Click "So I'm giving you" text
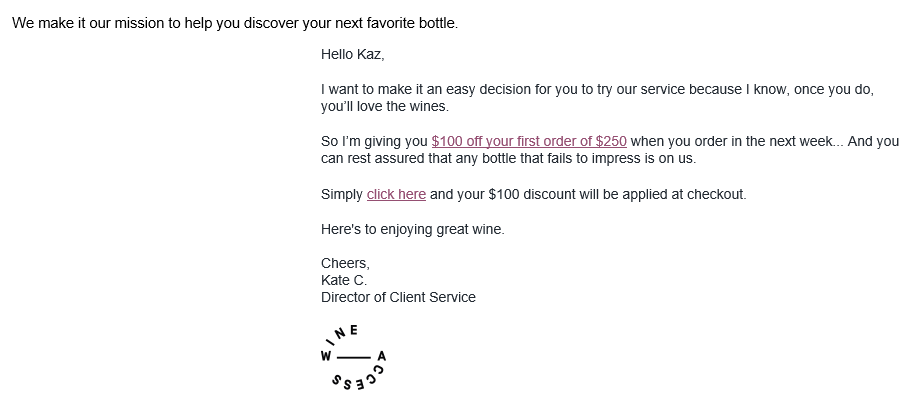The width and height of the screenshot is (924, 402). coord(374,141)
